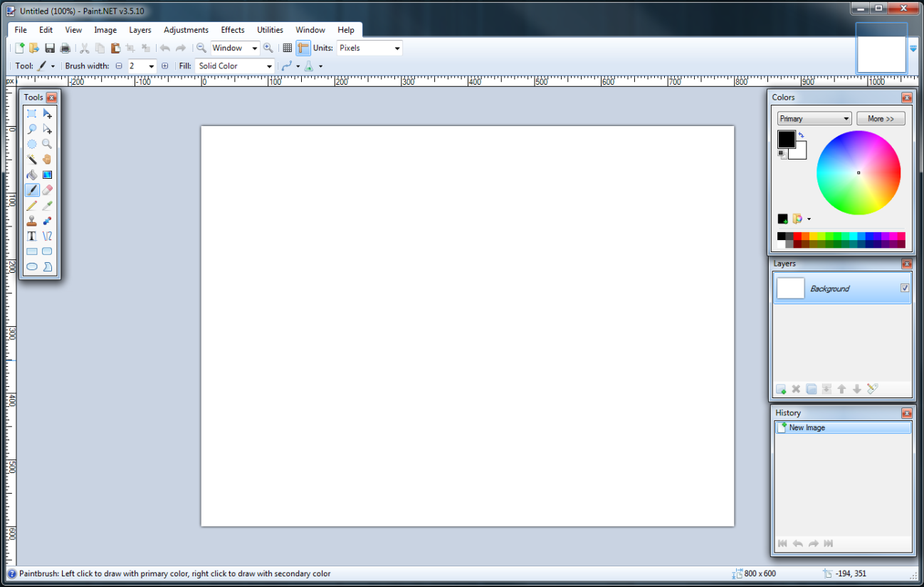Screen dimensions: 924x587
Task: Add new layer in Layers panel
Action: [x=781, y=389]
